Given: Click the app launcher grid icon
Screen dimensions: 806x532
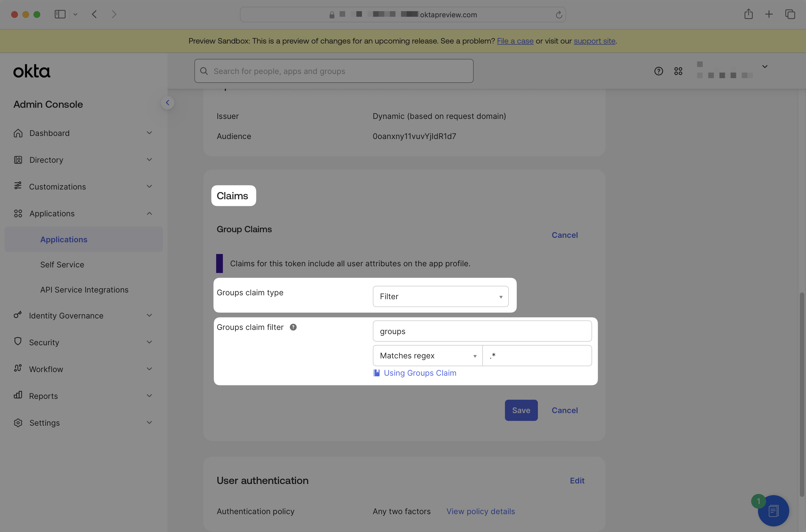Looking at the screenshot, I should pos(678,71).
